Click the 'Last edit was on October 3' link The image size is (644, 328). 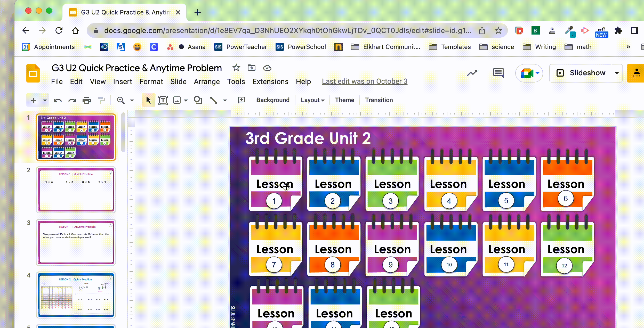(x=365, y=81)
